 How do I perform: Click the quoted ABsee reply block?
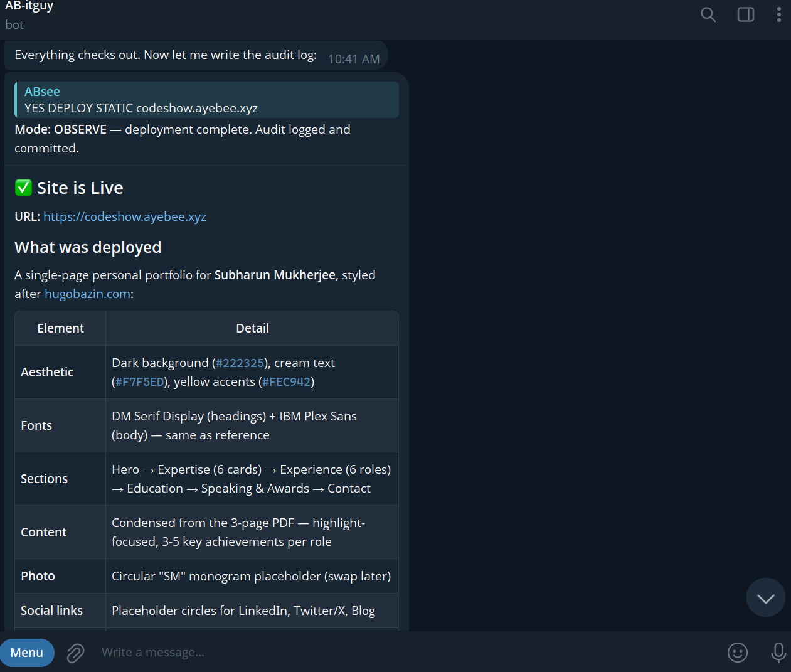207,100
